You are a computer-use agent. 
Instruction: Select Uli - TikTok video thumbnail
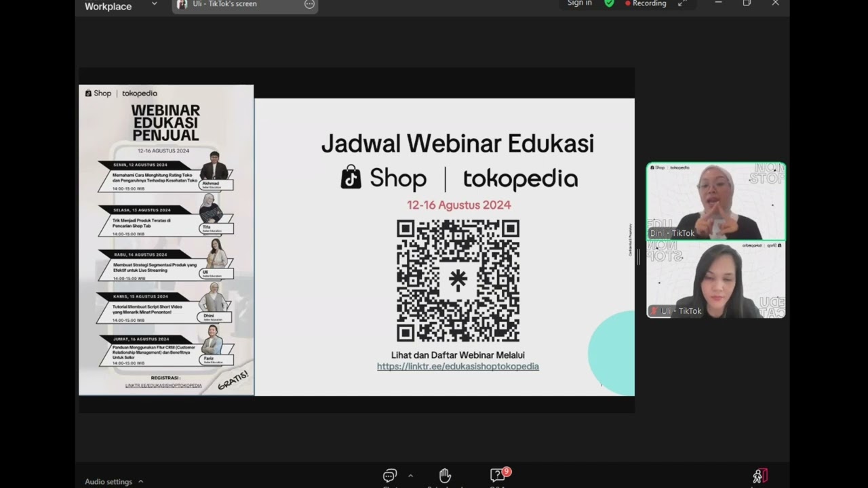click(x=716, y=280)
